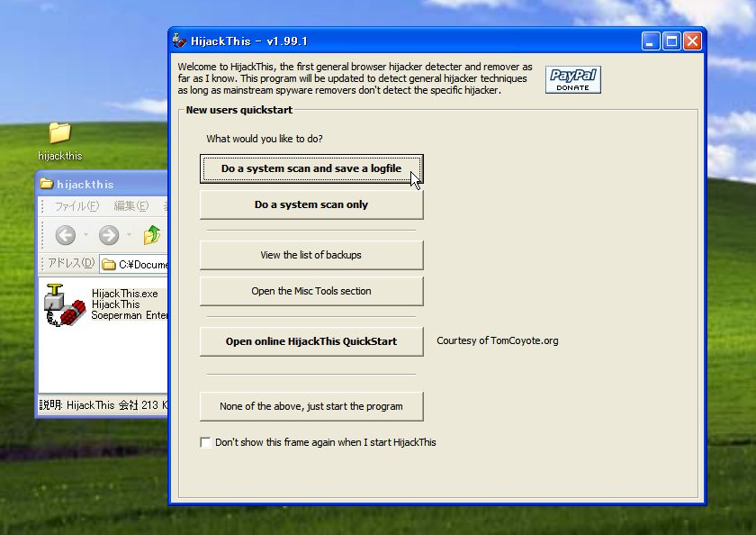The height and width of the screenshot is (535, 756).
Task: Click the hijackthis Explorer window title bar
Action: tap(102, 184)
